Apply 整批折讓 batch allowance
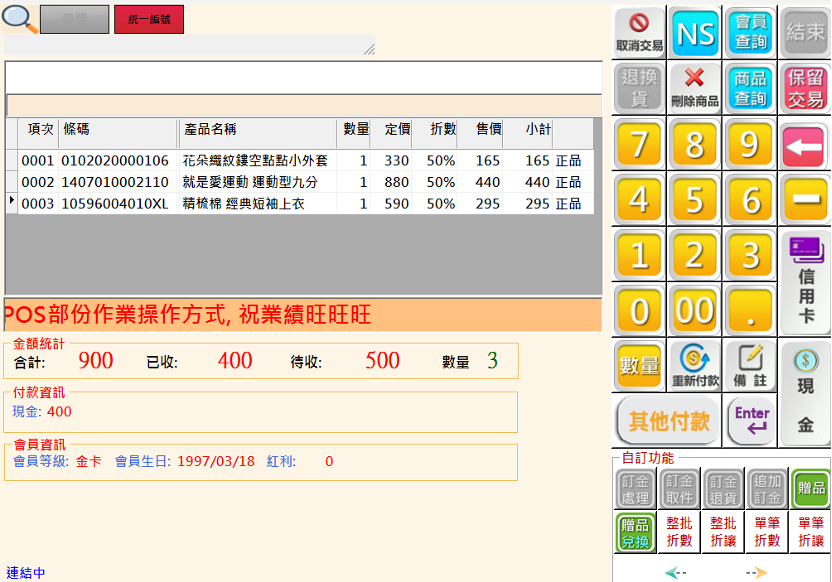Screen dimensions: 832x582 pos(723,533)
